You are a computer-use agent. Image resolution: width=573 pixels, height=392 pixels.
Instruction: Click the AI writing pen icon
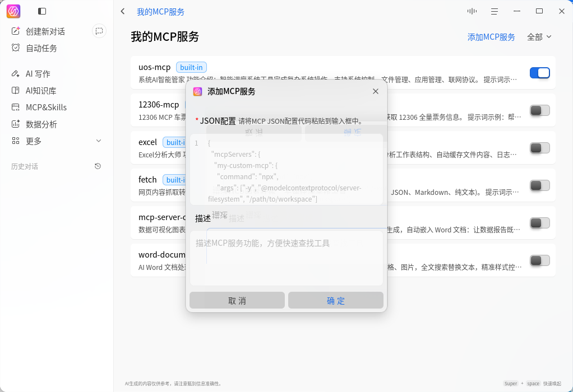[15, 74]
